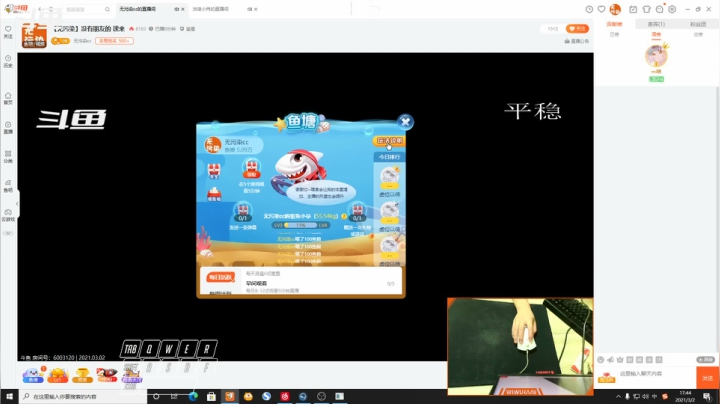Click the orange 发送 send button

point(708,378)
